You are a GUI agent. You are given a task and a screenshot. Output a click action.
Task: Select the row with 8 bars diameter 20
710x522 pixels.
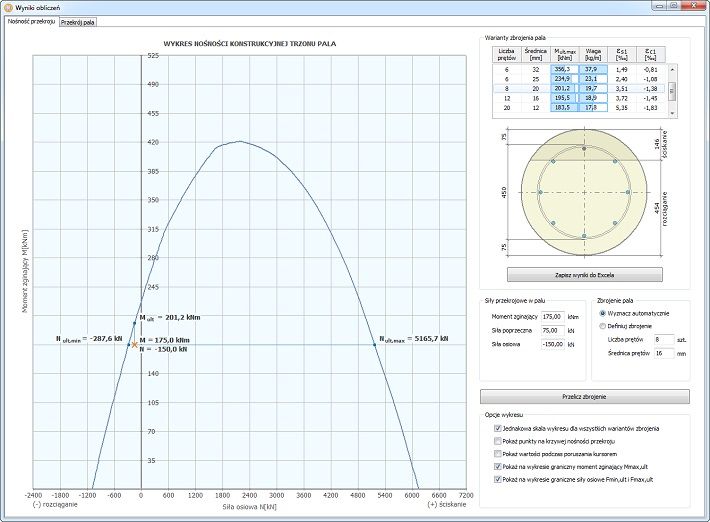click(580, 88)
